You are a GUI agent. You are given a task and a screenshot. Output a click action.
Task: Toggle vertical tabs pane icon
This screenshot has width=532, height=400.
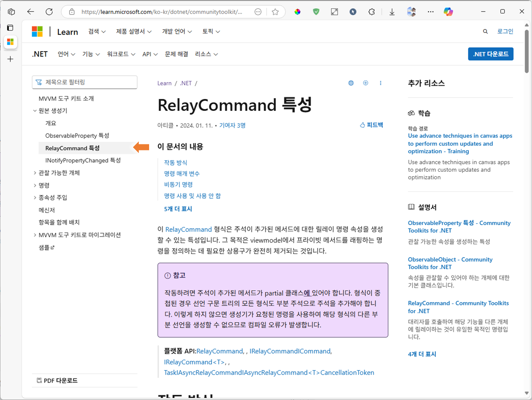click(x=10, y=28)
